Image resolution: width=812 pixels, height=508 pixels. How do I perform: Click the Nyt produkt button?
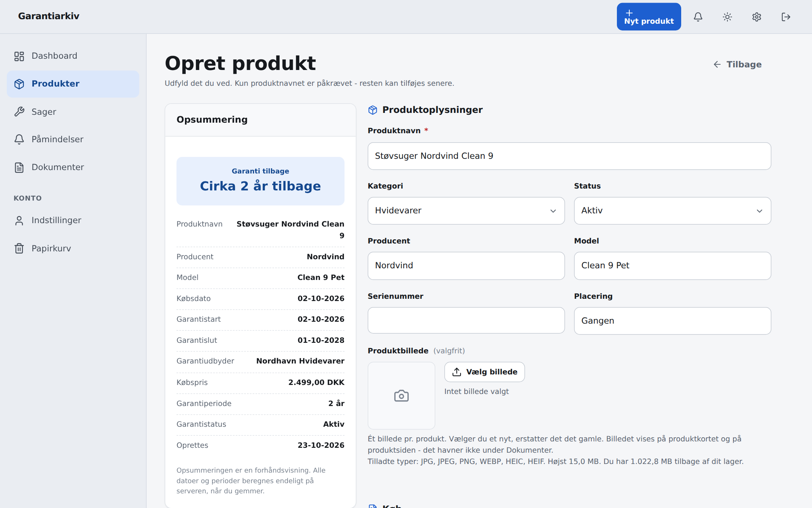click(649, 17)
